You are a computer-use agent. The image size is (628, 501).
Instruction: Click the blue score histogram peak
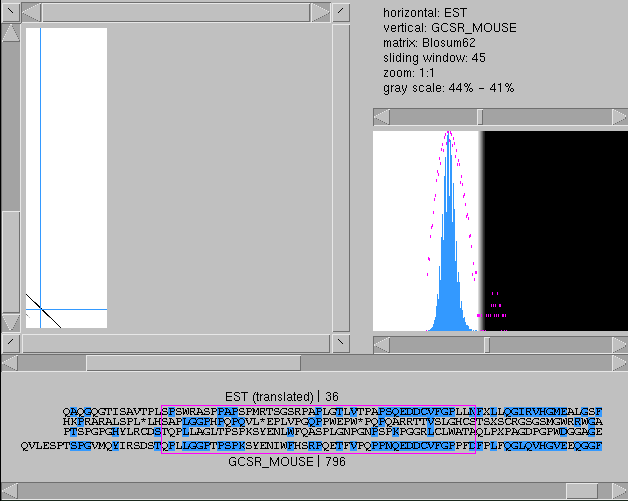tap(449, 136)
